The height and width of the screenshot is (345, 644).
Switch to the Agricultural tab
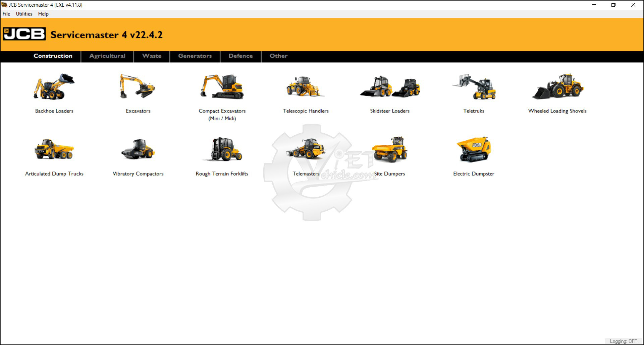point(107,56)
